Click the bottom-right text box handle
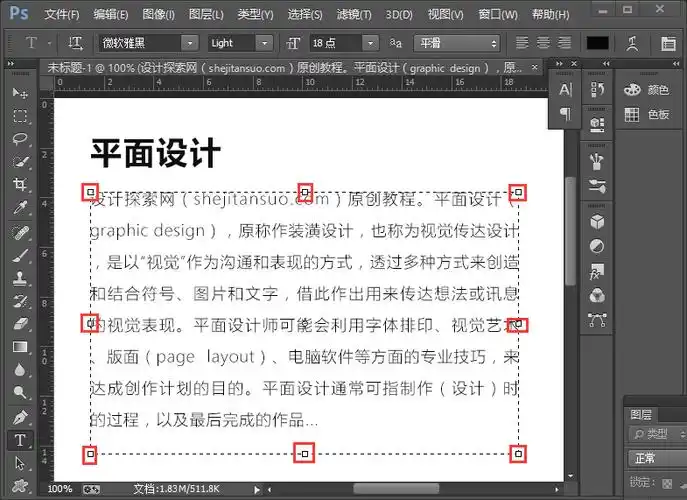This screenshot has width=687, height=500. pos(518,454)
